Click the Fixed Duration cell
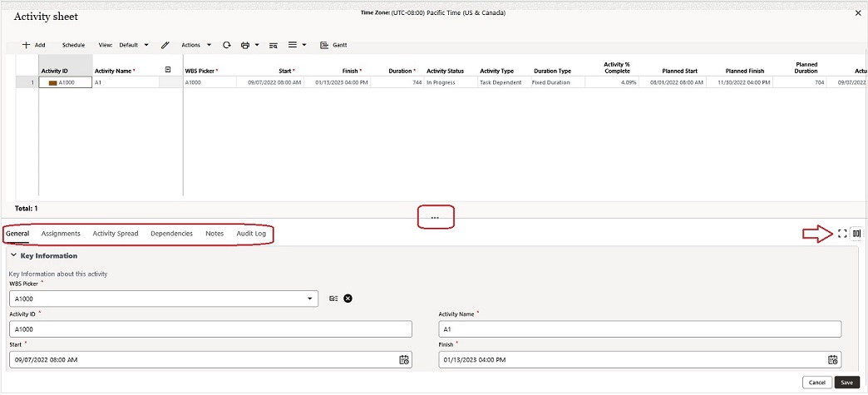The image size is (868, 395). click(557, 82)
